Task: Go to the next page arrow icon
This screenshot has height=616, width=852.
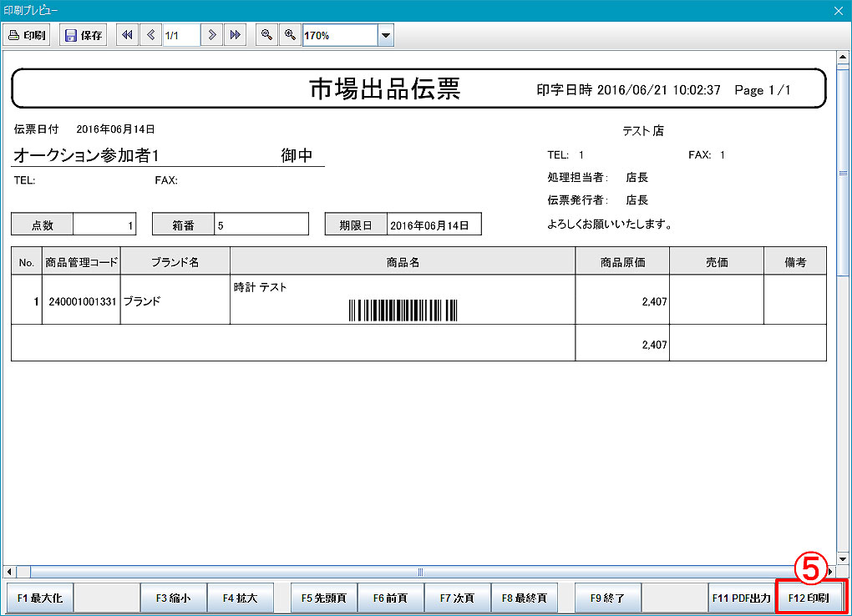Action: tap(211, 34)
